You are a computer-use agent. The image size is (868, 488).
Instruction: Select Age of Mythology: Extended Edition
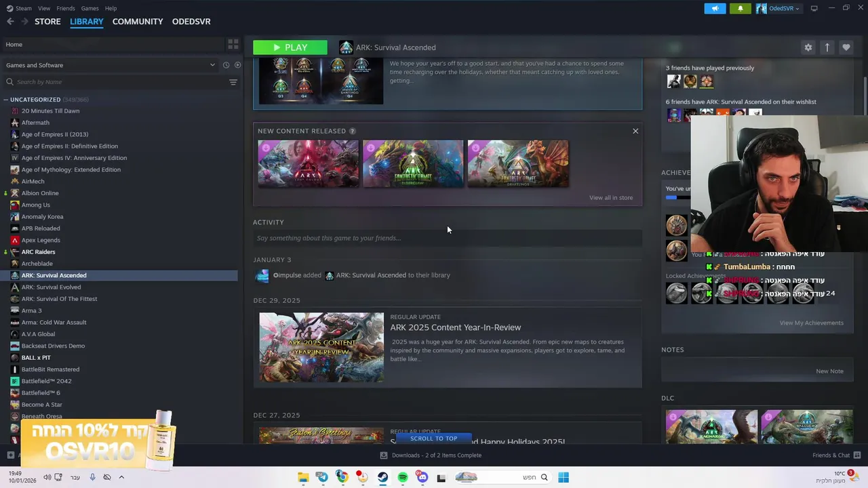pos(71,169)
